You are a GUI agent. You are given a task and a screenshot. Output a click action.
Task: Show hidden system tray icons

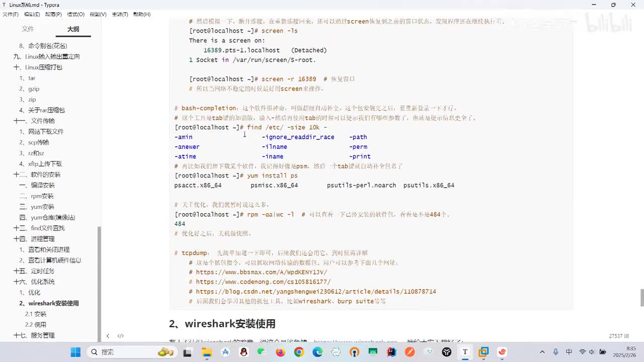coord(542,352)
